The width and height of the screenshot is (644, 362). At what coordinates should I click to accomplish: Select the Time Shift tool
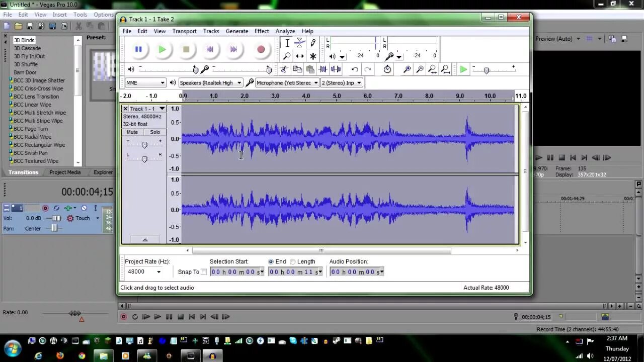click(300, 56)
